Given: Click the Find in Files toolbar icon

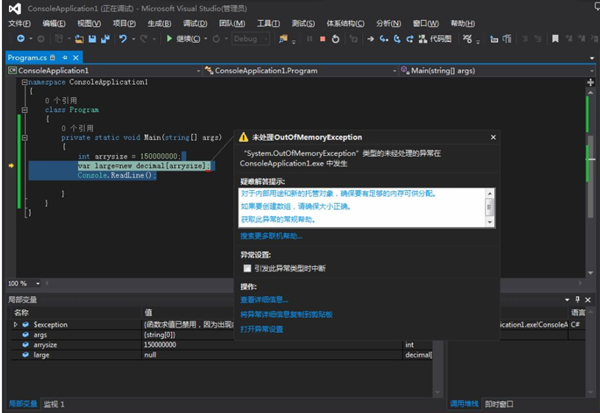Looking at the screenshot, I should (283, 39).
